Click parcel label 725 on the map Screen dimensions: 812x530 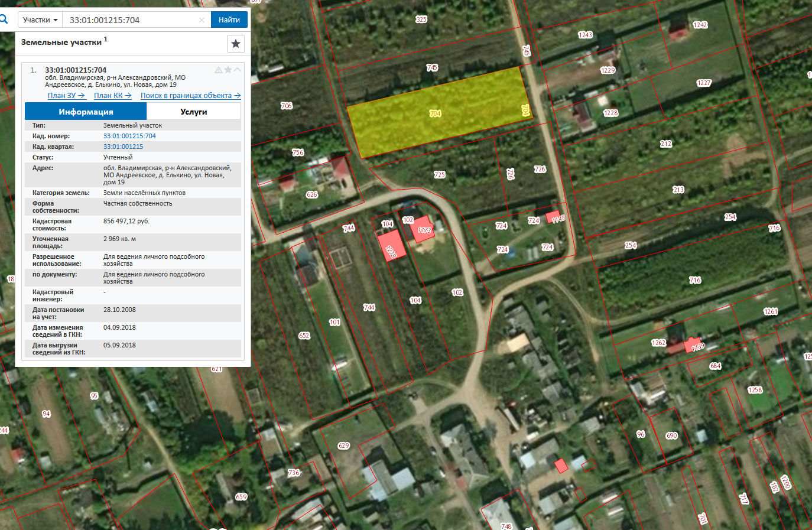click(440, 175)
